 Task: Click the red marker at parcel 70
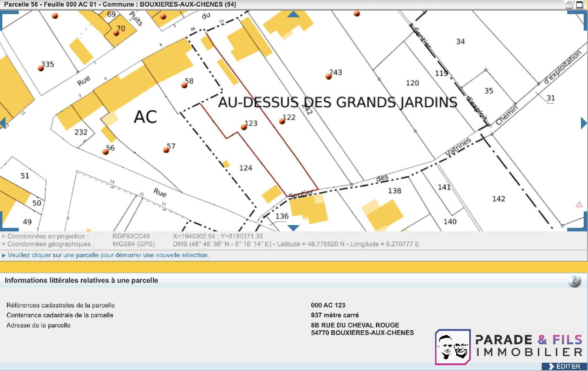[x=116, y=33]
